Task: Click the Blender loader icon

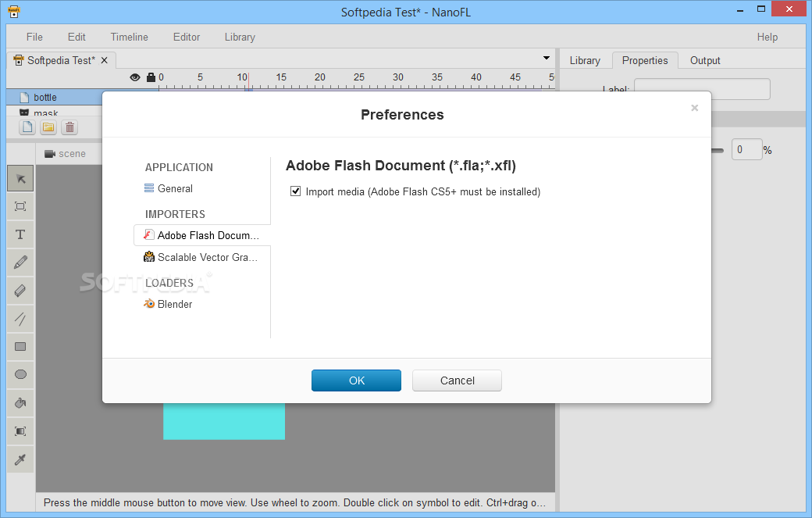Action: click(149, 304)
